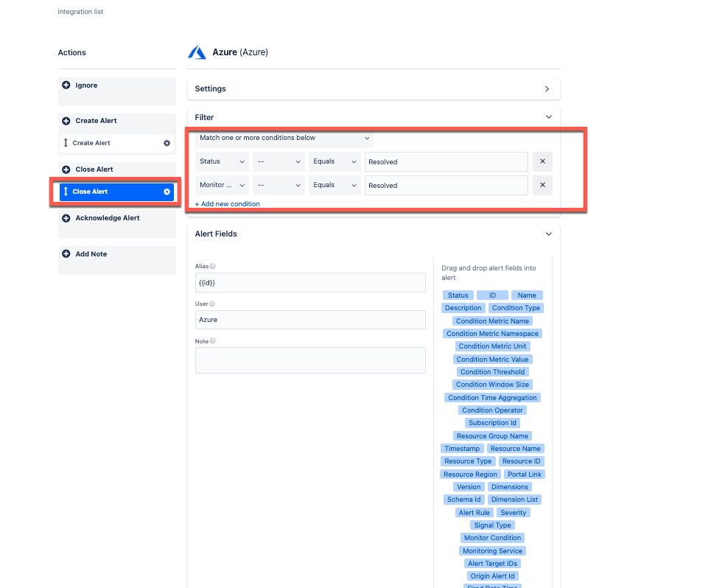Select the Condition Metric Namespace tag
Viewport: 711px width, 588px height.
click(x=492, y=334)
